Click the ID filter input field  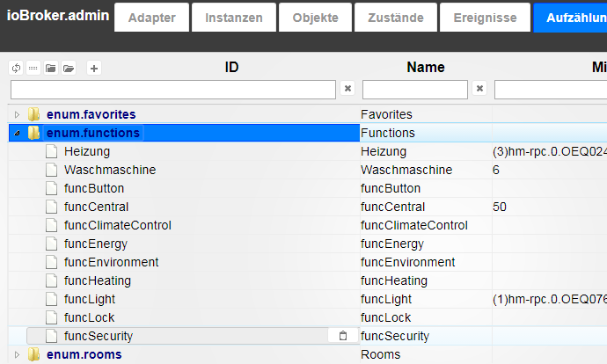(x=172, y=89)
